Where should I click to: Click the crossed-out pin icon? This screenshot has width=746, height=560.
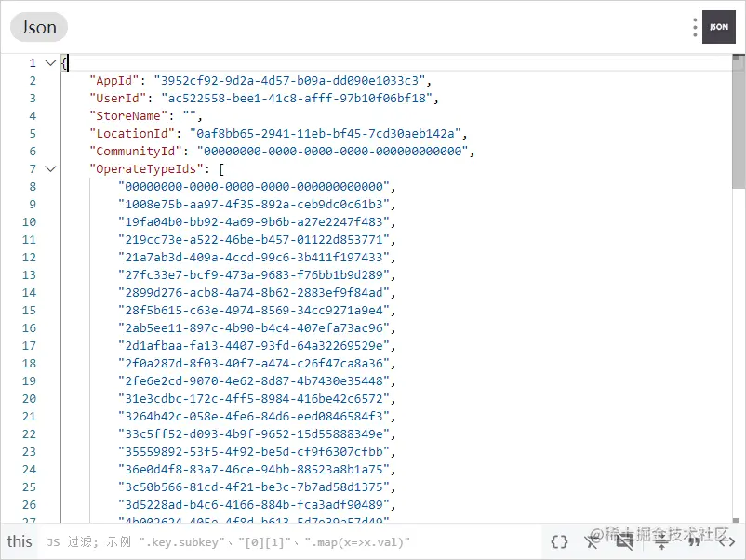click(x=592, y=541)
